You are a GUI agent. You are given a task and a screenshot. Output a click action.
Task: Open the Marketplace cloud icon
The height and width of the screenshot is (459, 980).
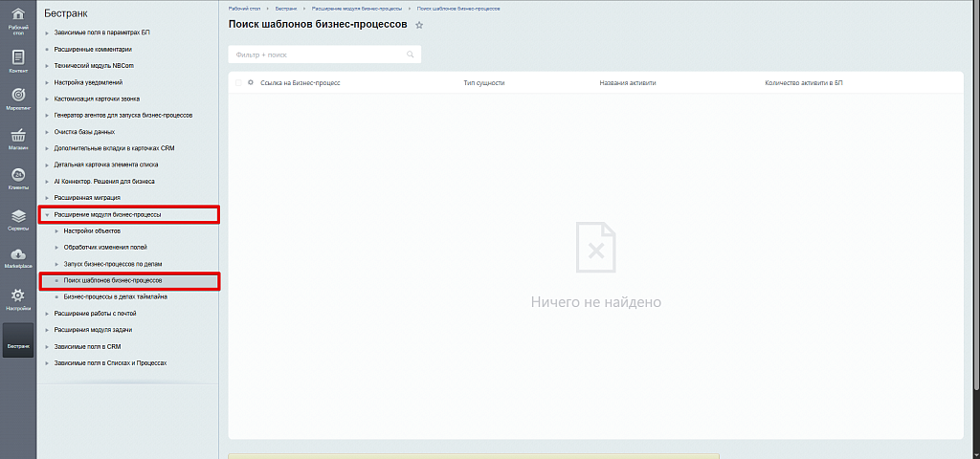coord(17,256)
